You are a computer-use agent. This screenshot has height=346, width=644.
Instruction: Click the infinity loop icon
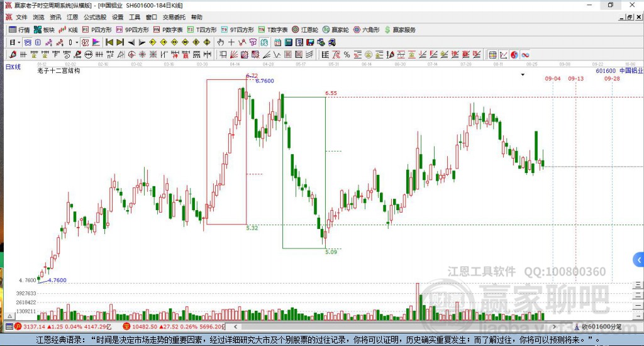click(x=525, y=55)
